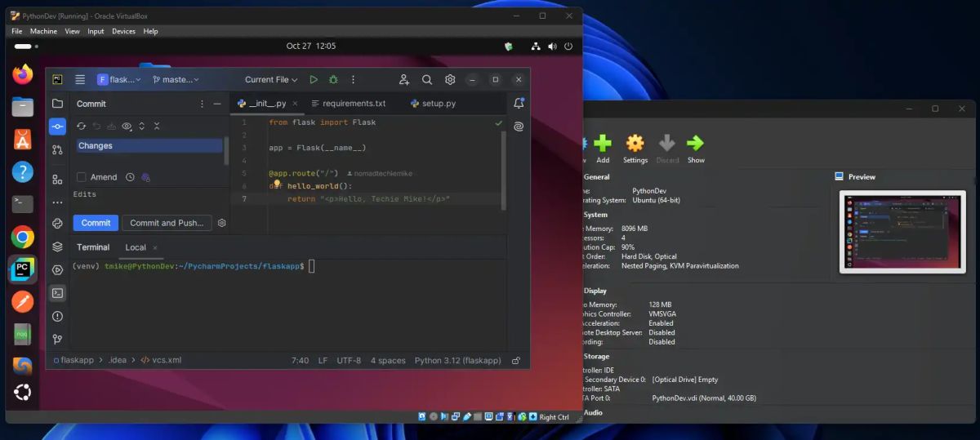Open the Structure tool window icon

pos(57,180)
